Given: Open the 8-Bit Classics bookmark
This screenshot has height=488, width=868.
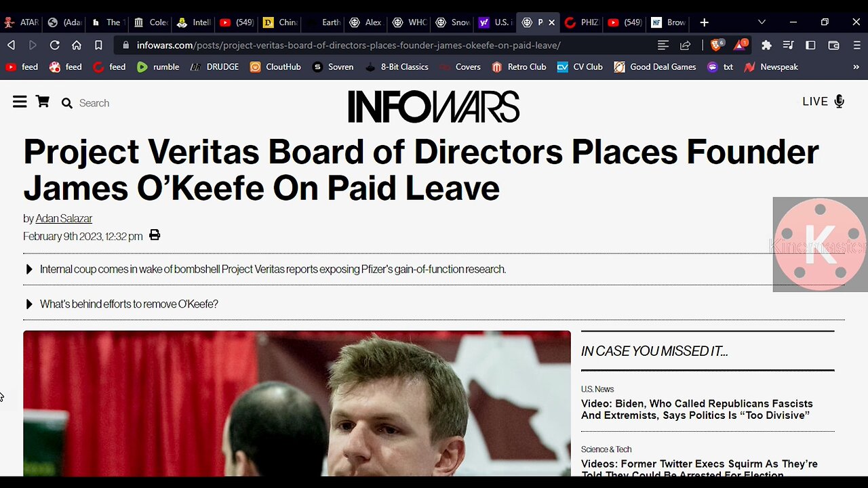Looking at the screenshot, I should pyautogui.click(x=397, y=67).
